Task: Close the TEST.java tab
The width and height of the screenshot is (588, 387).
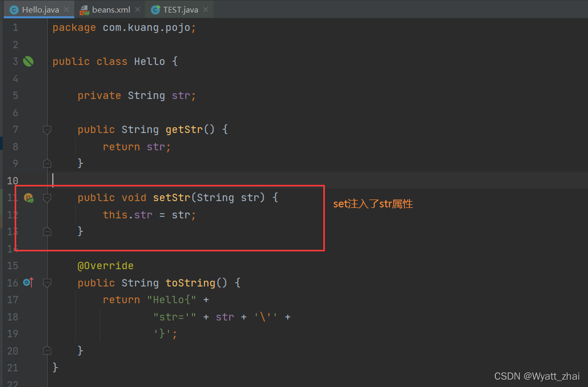Action: point(206,9)
